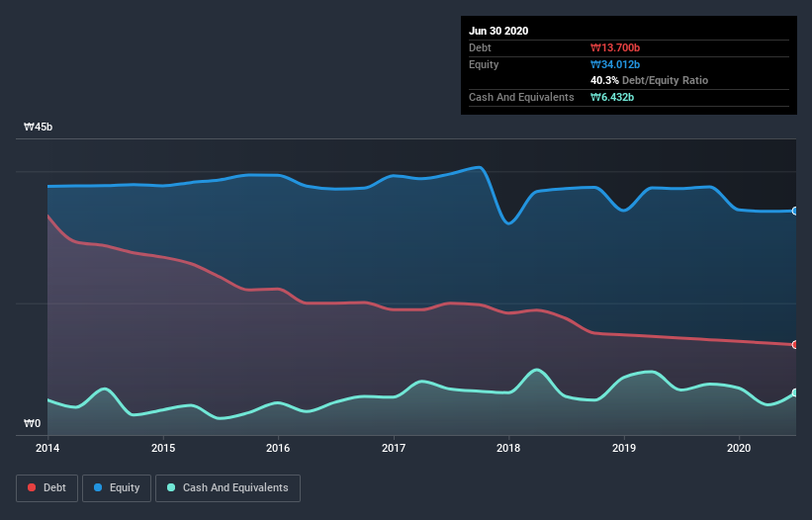Click the Equity label in tooltip

[484, 64]
